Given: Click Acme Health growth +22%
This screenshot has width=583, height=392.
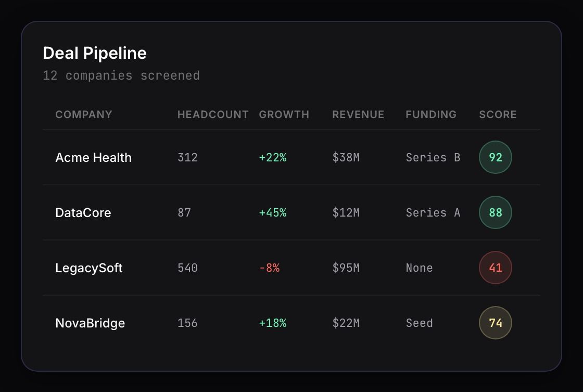Looking at the screenshot, I should point(273,157).
